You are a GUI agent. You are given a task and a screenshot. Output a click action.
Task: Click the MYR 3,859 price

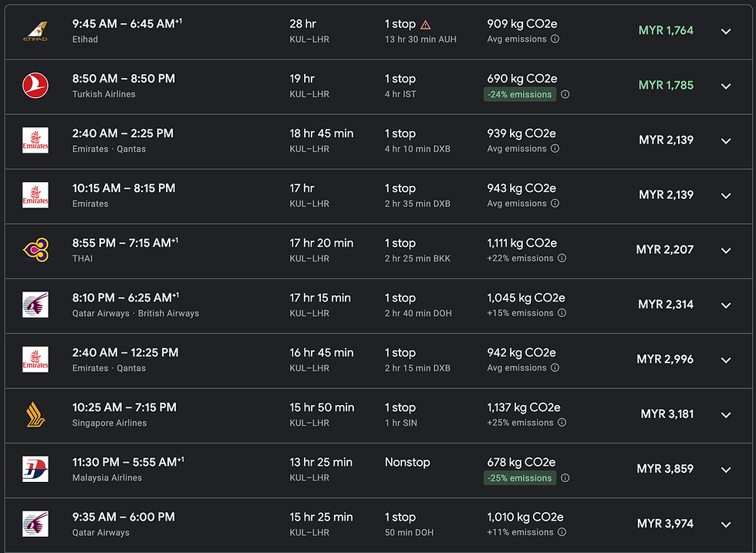(665, 469)
